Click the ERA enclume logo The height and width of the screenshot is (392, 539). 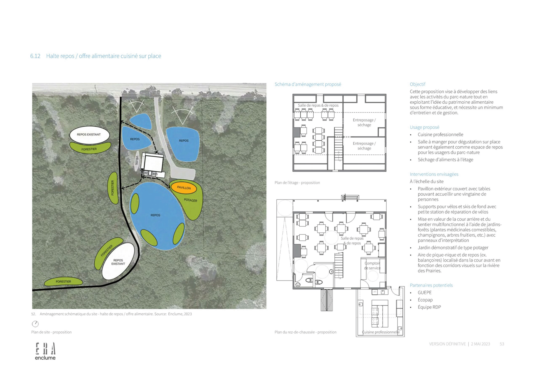[45, 351]
